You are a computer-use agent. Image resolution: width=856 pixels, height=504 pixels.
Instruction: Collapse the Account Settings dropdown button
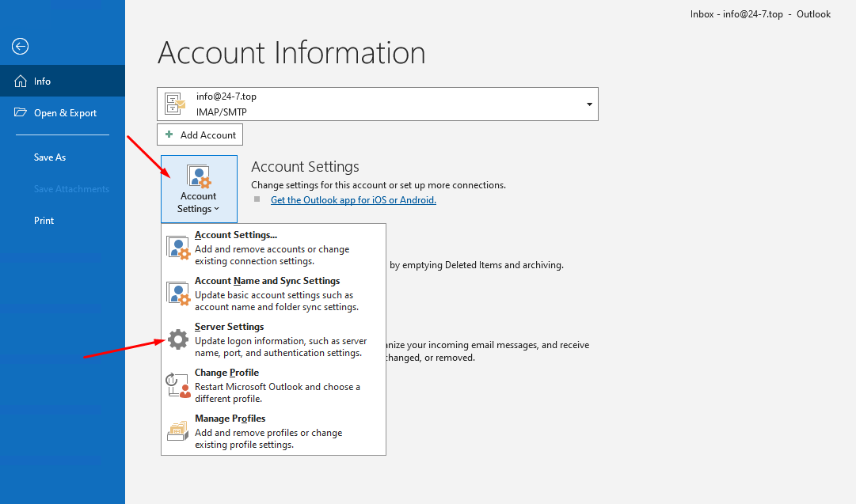point(198,189)
